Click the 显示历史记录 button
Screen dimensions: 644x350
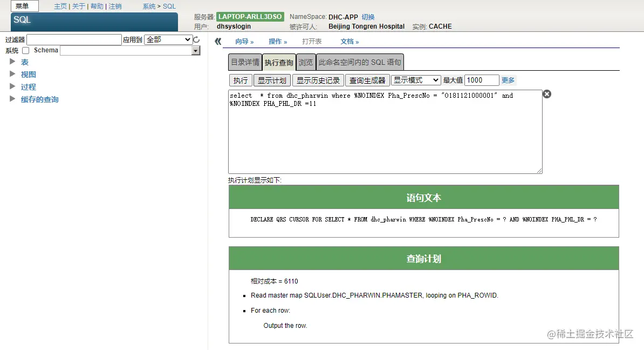(318, 80)
